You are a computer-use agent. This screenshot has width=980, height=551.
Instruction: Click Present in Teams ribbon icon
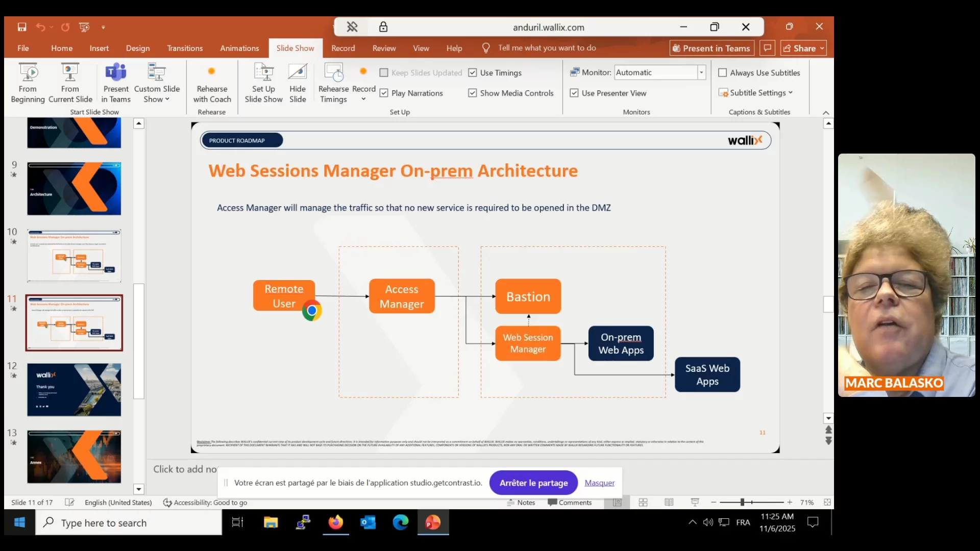(116, 83)
